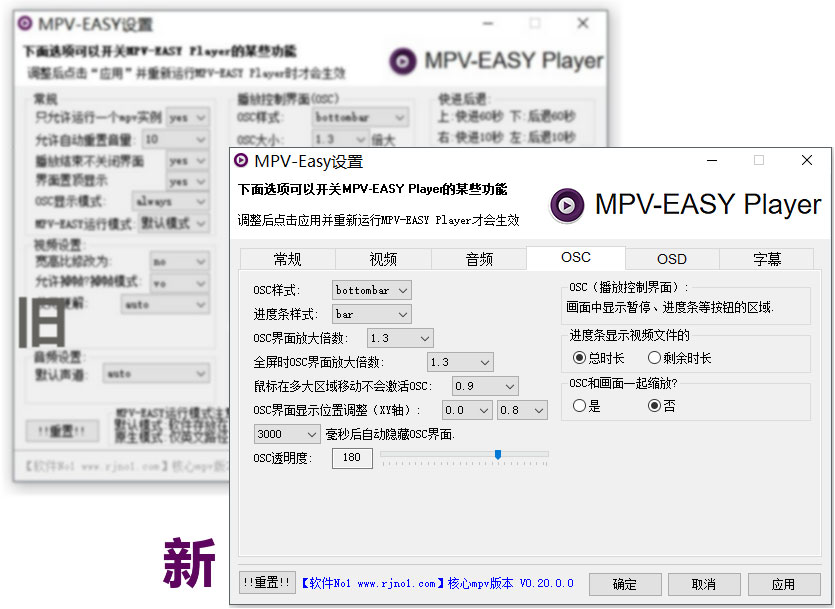Open the 进度条样式 bar dropdown

[371, 313]
